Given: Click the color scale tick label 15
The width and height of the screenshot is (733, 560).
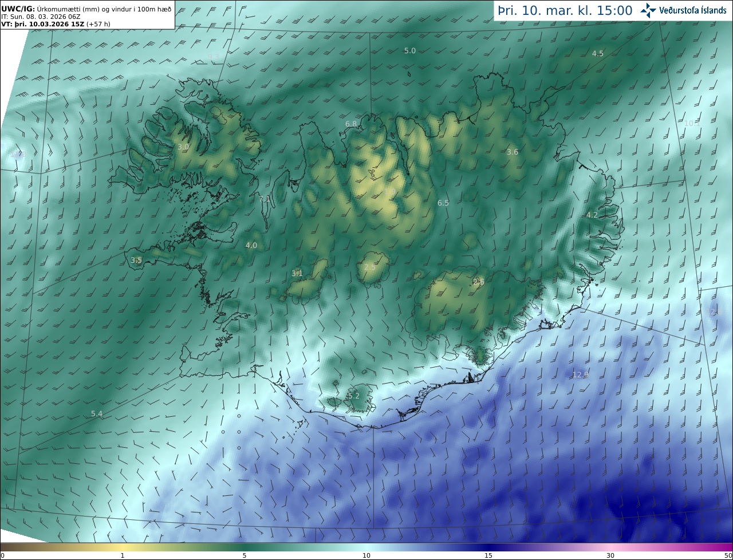Looking at the screenshot, I should click(488, 555).
